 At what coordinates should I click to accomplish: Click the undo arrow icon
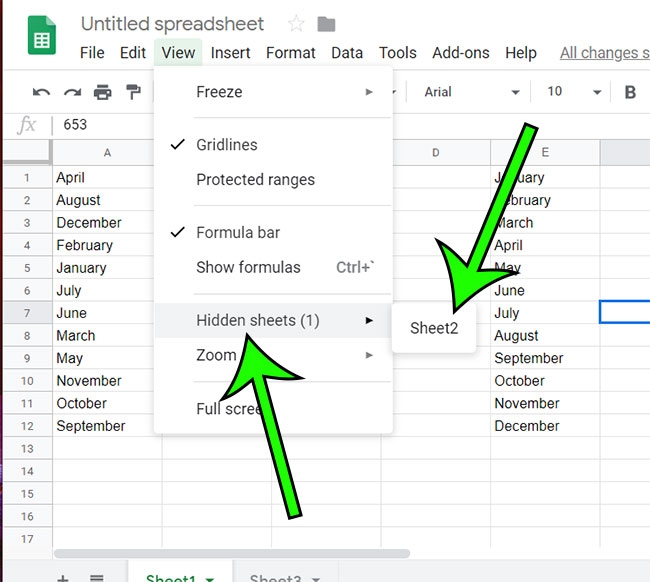click(41, 92)
